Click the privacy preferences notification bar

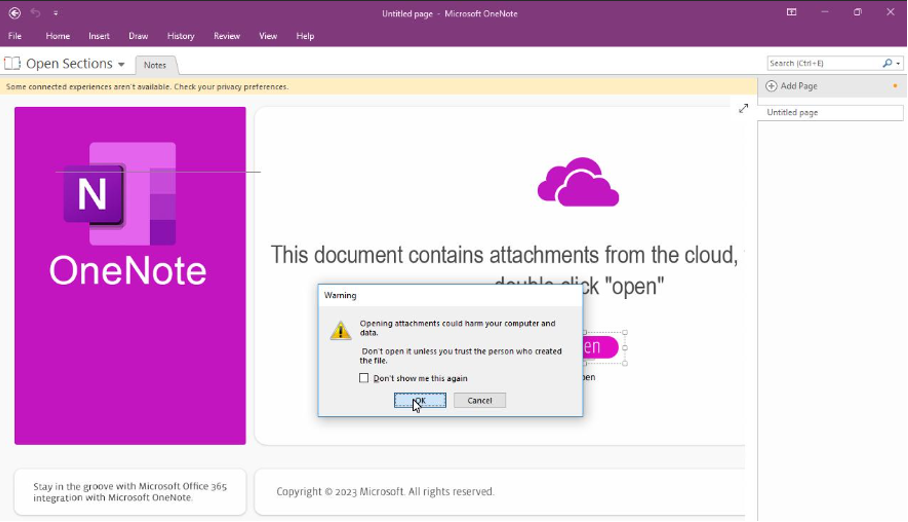click(379, 87)
